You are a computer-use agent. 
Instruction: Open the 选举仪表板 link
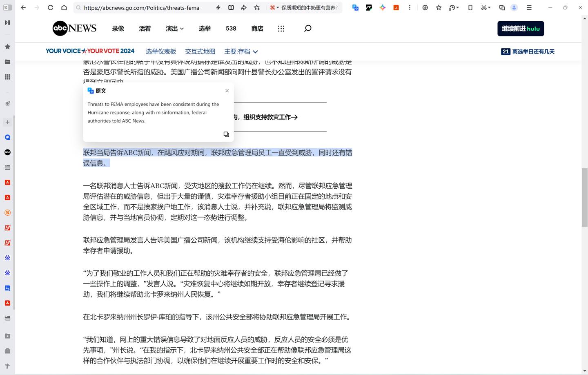[x=160, y=51]
